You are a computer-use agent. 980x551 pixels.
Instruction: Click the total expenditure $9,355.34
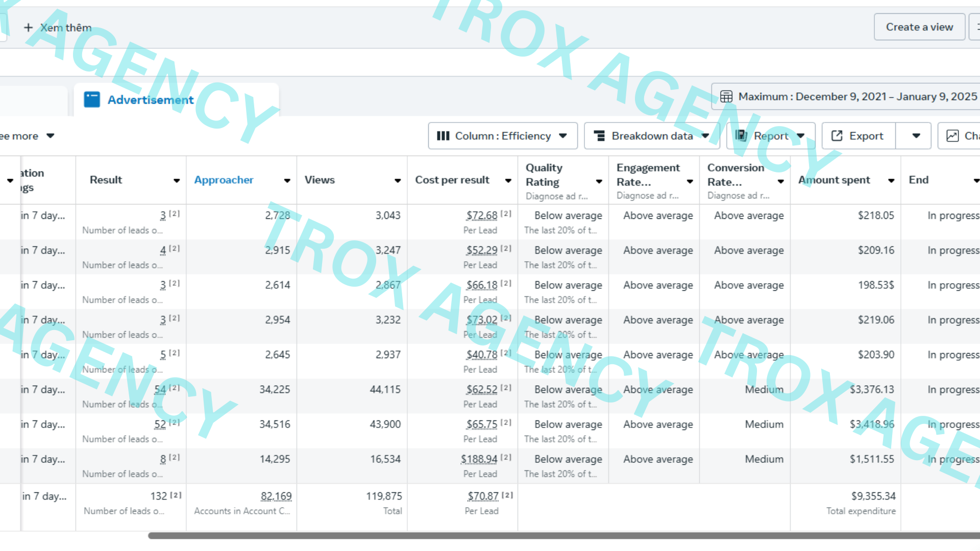pyautogui.click(x=873, y=496)
